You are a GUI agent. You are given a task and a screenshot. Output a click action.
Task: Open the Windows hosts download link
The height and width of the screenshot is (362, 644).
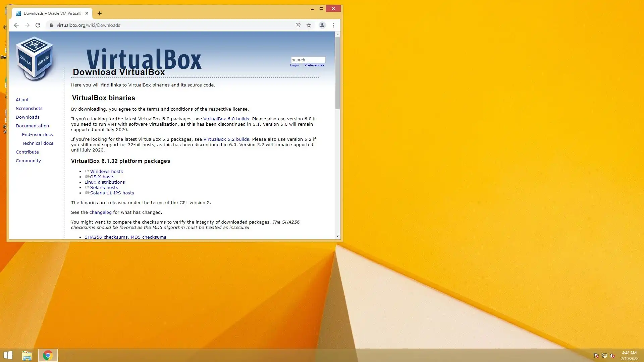tap(106, 171)
